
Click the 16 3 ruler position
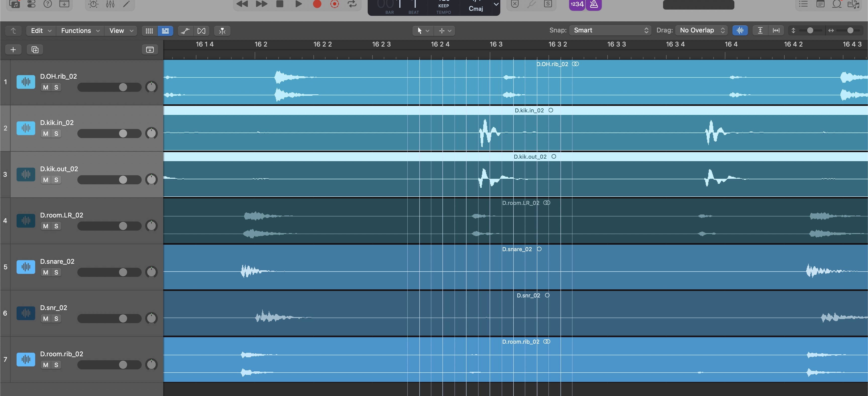[x=496, y=44]
